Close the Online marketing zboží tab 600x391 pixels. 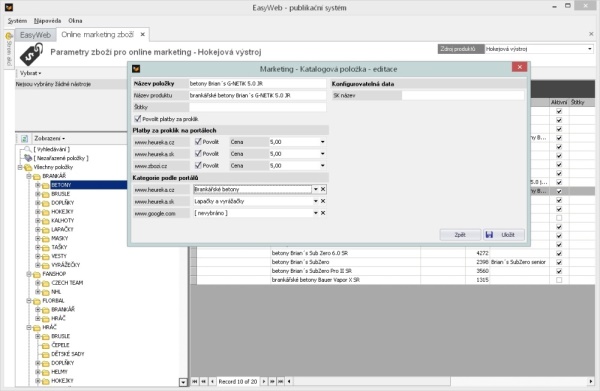pos(143,34)
